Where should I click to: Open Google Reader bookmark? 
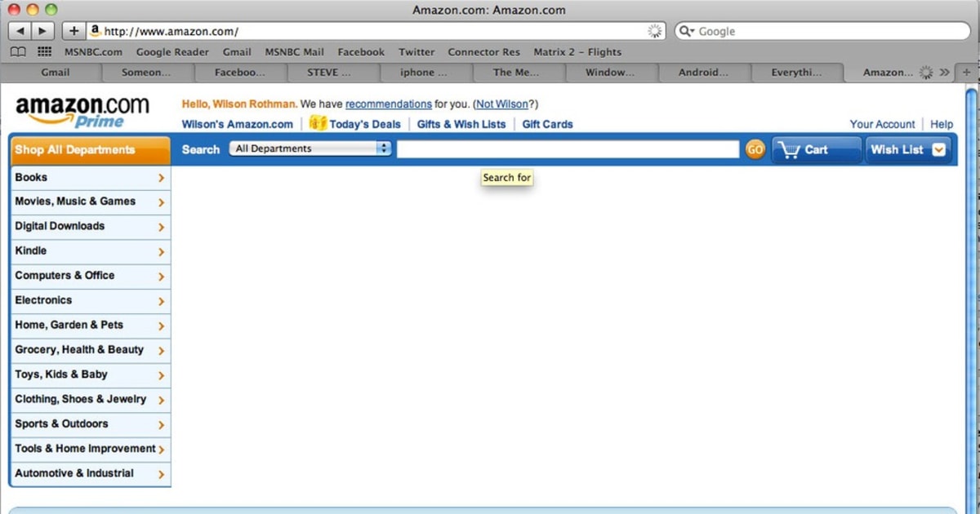[172, 51]
